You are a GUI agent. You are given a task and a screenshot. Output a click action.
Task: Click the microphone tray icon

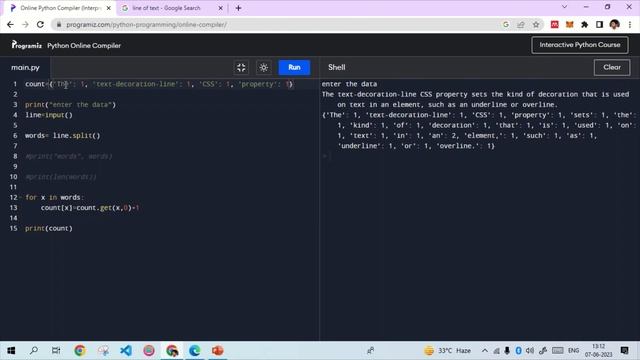click(x=507, y=351)
